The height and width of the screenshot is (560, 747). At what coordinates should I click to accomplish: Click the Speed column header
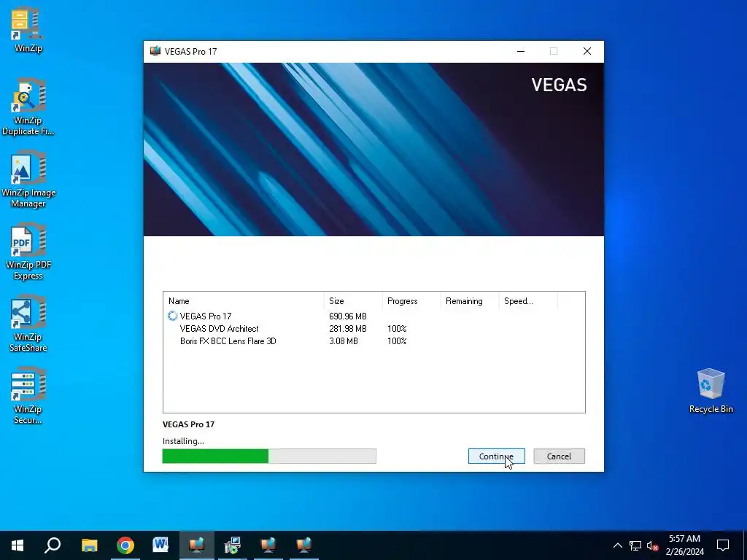click(528, 301)
